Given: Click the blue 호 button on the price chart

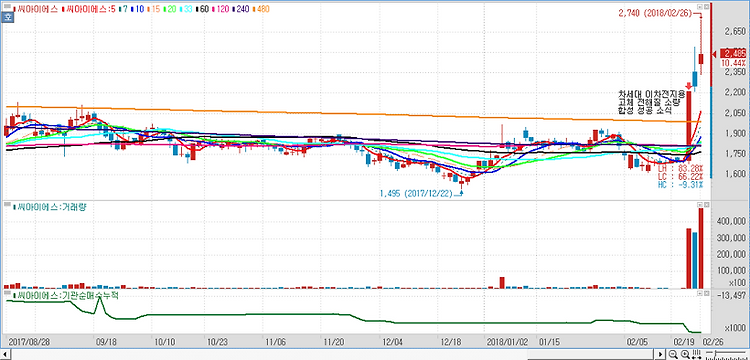Looking at the screenshot, I should pyautogui.click(x=7, y=17).
